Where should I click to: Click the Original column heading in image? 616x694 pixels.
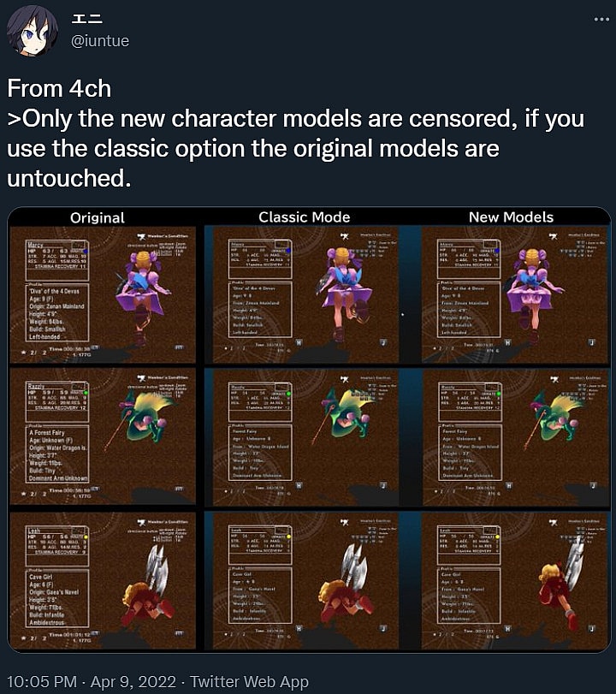coord(98,217)
